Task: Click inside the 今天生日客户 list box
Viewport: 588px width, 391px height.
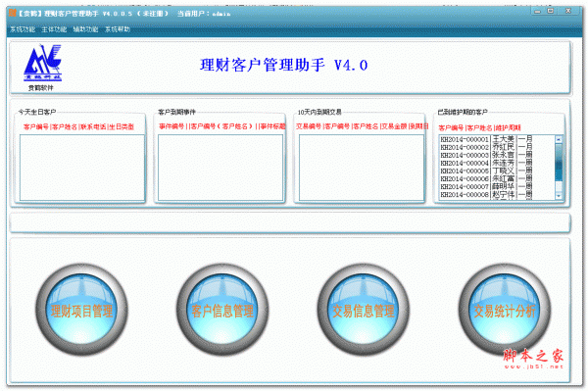Action: tap(82, 168)
